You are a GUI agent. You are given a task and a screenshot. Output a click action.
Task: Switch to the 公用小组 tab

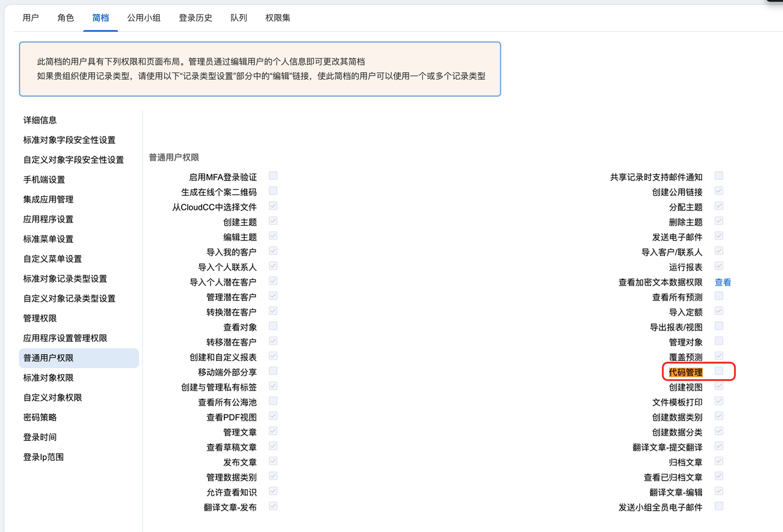pos(144,18)
